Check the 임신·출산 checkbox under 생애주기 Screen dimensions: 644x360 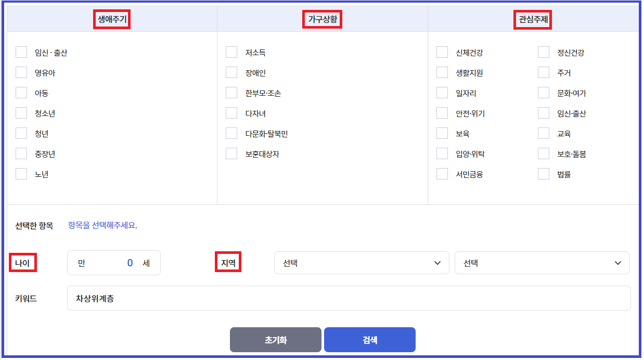[21, 52]
